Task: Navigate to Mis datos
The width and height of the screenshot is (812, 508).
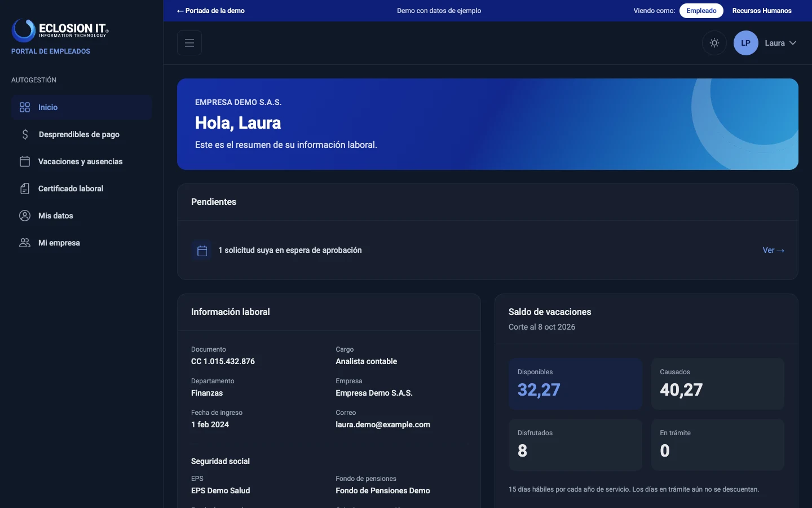Action: click(x=82, y=216)
